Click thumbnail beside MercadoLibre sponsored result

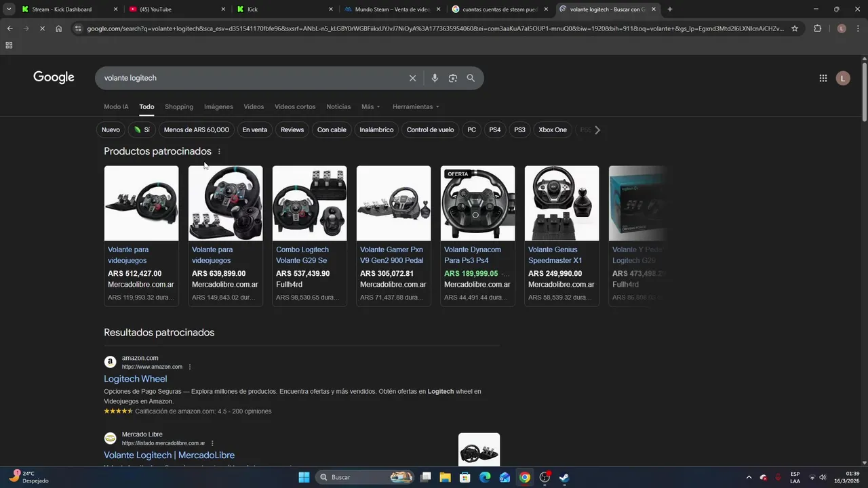[479, 450]
